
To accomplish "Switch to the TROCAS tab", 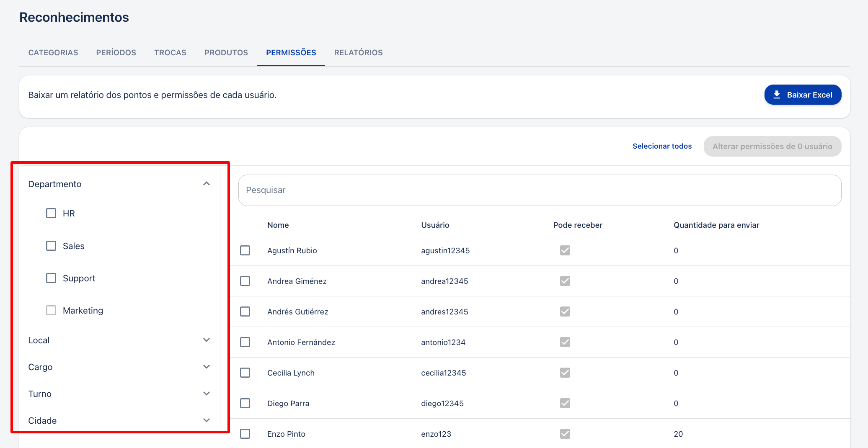I will point(170,53).
